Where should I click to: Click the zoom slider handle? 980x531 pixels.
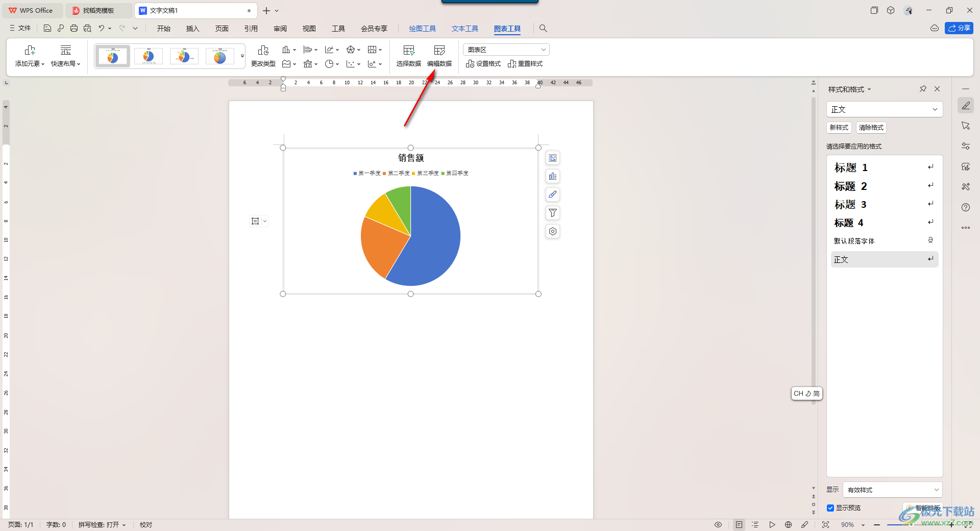(x=911, y=525)
